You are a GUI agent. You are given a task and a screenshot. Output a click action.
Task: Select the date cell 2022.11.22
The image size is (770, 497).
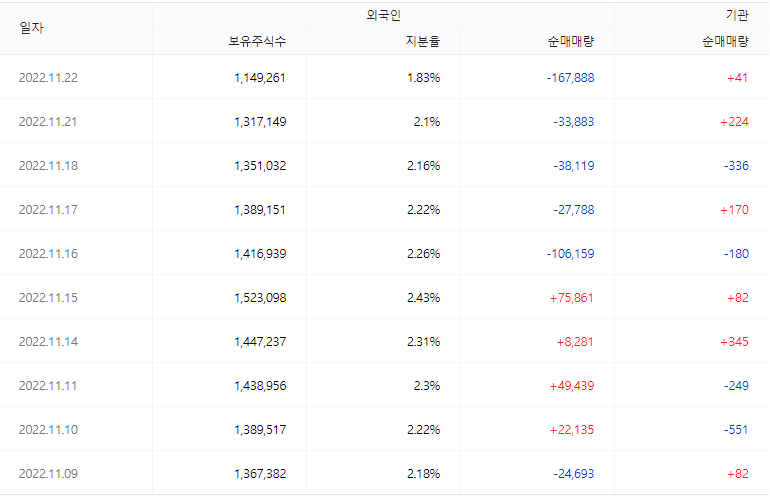[48, 78]
